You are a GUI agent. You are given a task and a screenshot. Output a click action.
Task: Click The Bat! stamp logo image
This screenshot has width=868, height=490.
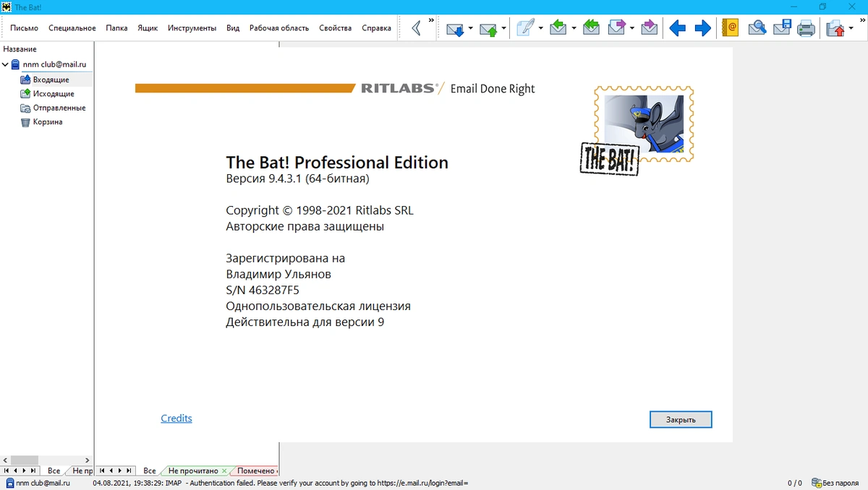(x=637, y=130)
